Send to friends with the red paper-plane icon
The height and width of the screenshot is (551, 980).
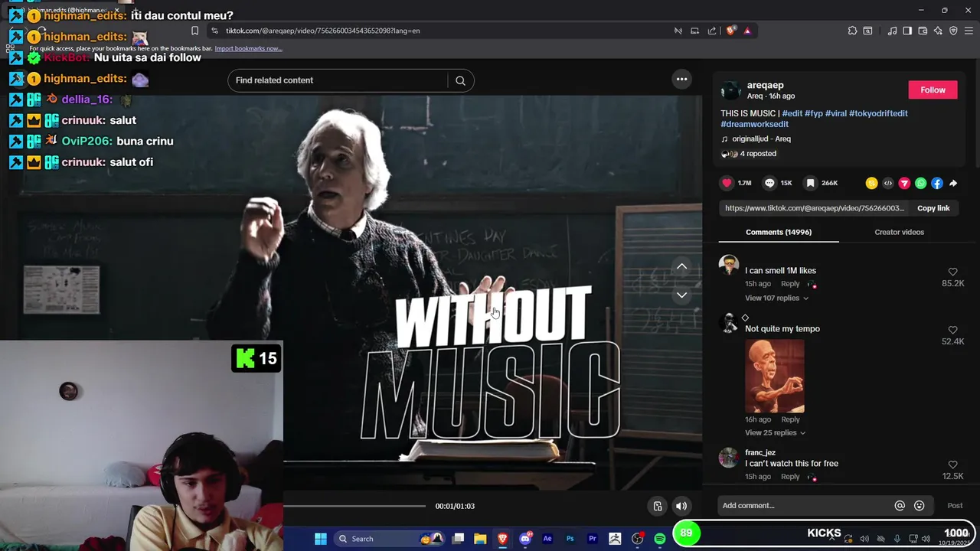click(904, 183)
